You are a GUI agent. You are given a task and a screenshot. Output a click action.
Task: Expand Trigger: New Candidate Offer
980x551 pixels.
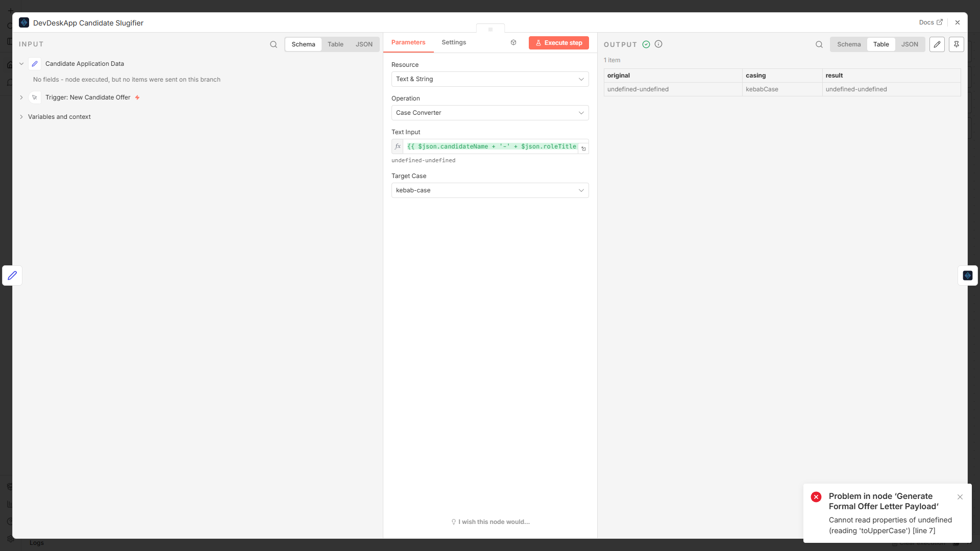pyautogui.click(x=21, y=97)
